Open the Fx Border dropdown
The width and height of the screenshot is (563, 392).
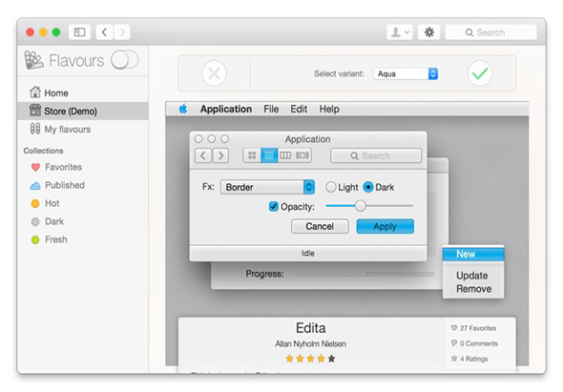point(267,187)
